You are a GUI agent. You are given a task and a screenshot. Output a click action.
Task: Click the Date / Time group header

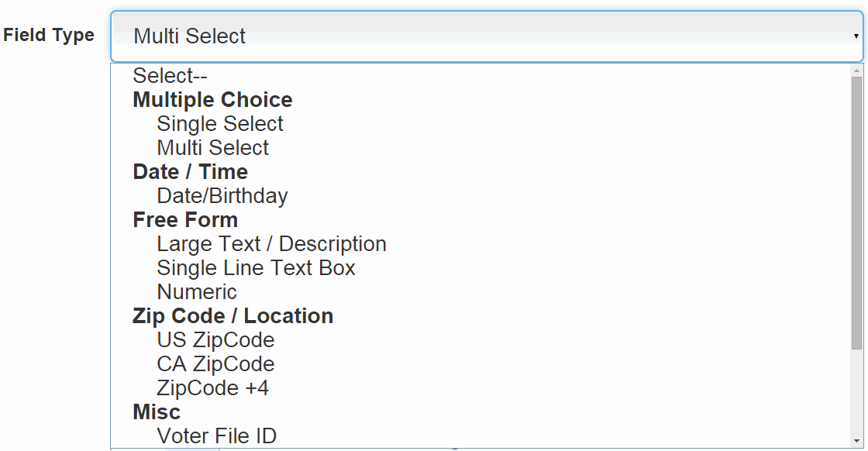190,171
